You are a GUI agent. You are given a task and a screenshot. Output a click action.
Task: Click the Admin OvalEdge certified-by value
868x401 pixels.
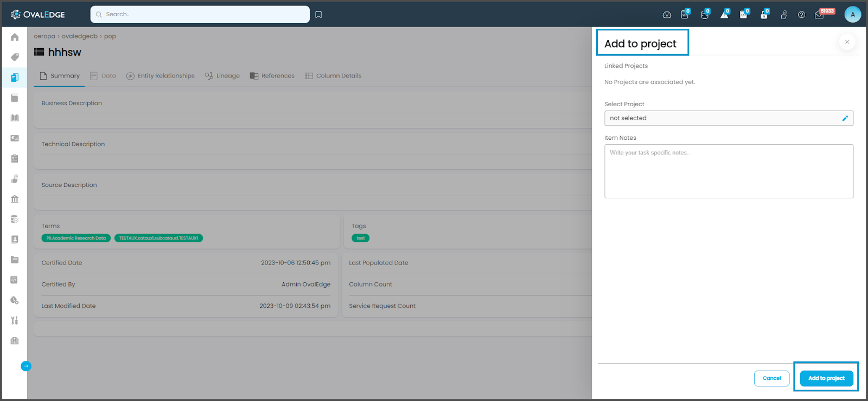click(306, 284)
